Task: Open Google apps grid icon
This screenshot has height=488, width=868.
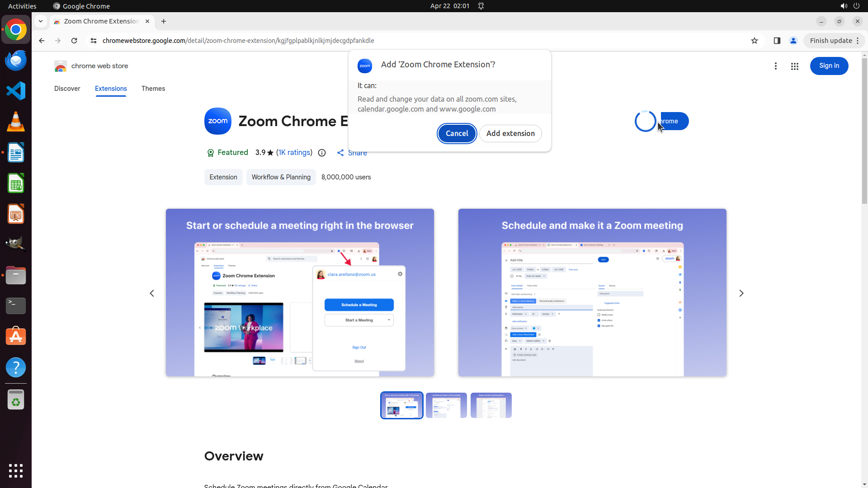Action: click(x=794, y=66)
